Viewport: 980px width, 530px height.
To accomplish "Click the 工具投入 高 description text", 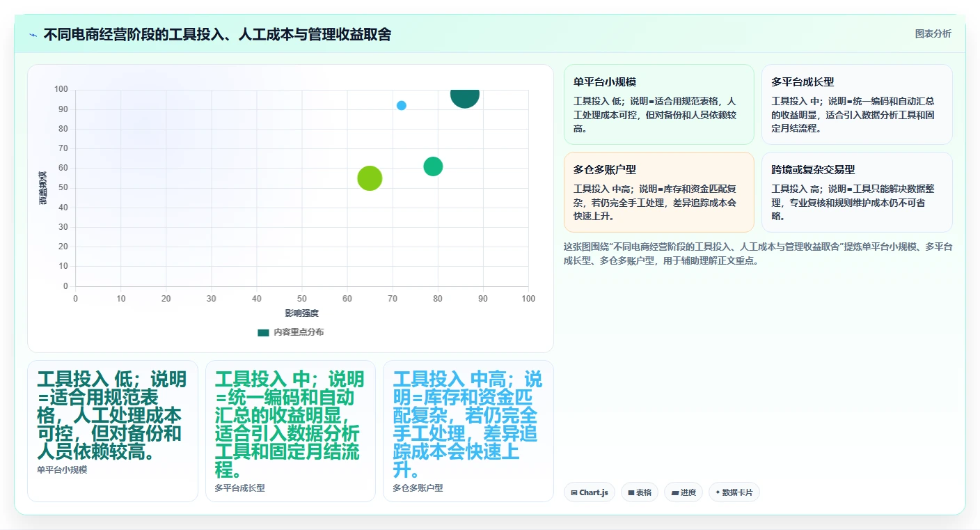I will coord(853,202).
